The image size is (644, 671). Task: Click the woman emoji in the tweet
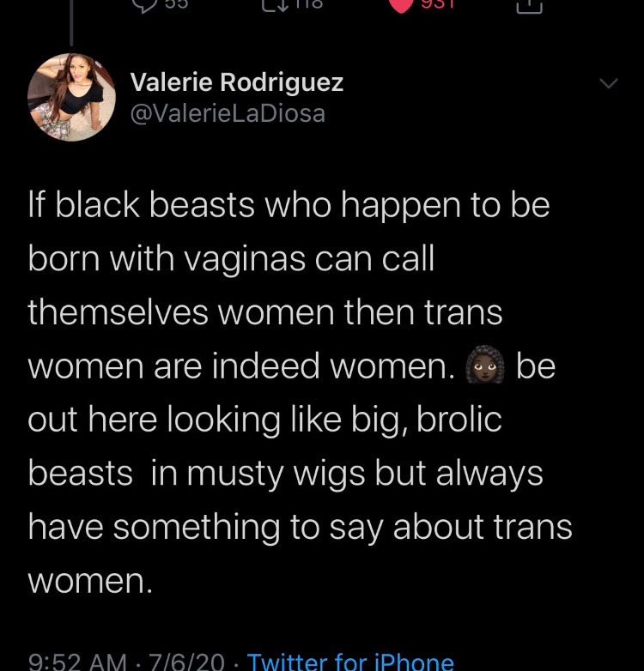pyautogui.click(x=484, y=365)
